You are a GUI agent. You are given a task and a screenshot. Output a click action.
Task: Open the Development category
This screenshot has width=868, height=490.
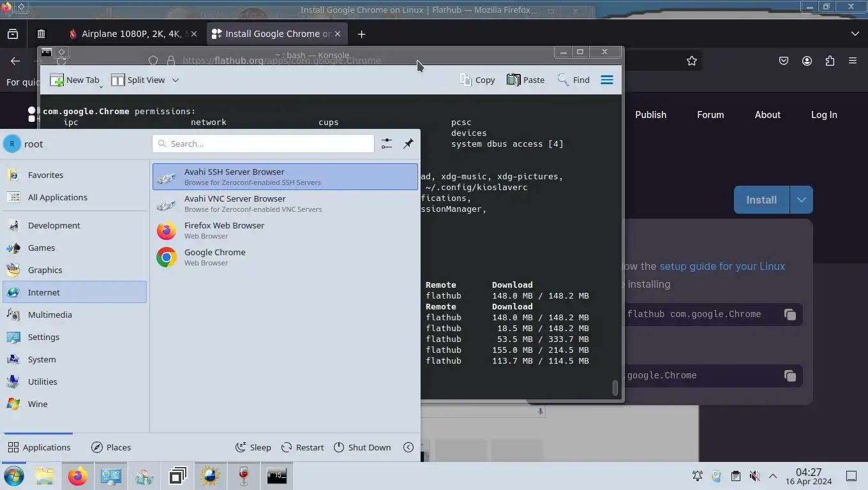75,225
